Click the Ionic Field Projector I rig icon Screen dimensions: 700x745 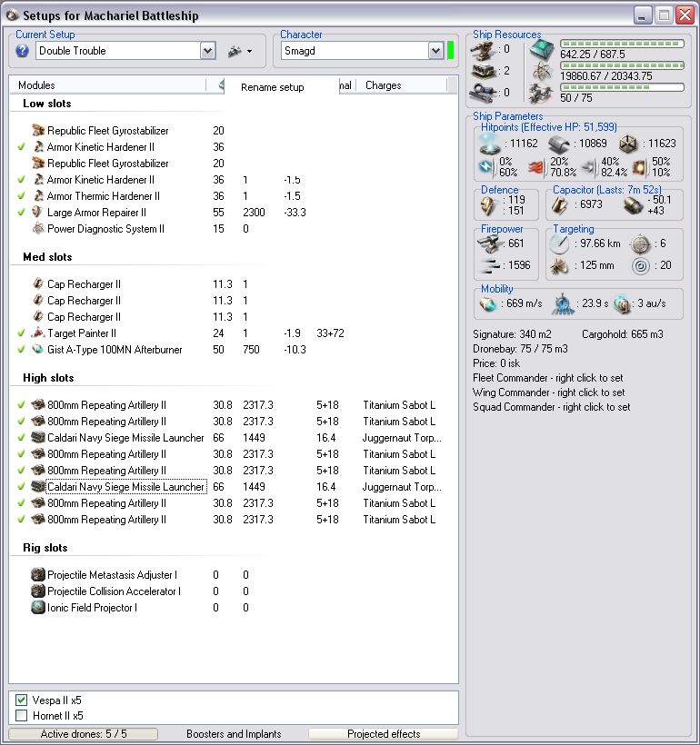coord(38,607)
